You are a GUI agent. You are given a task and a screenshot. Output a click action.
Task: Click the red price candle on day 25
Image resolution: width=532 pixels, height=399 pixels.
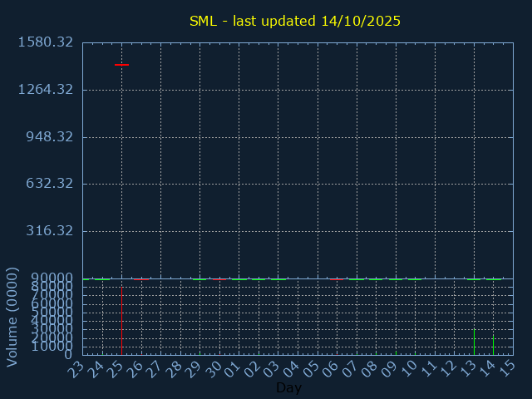point(121,64)
